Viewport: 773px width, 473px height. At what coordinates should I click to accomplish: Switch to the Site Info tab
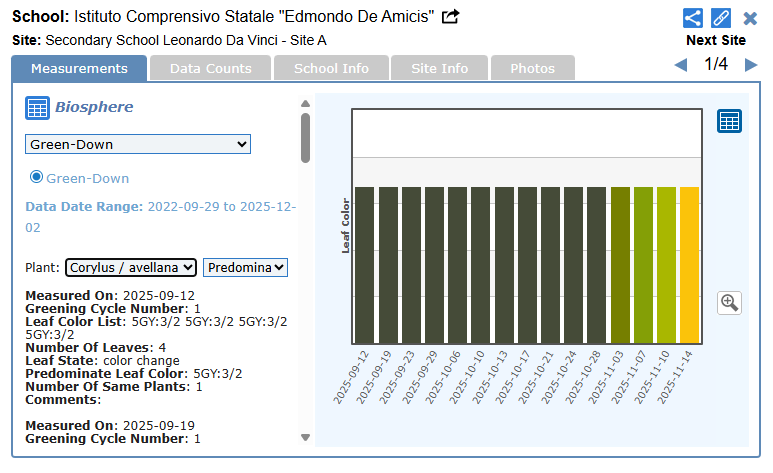tap(439, 68)
